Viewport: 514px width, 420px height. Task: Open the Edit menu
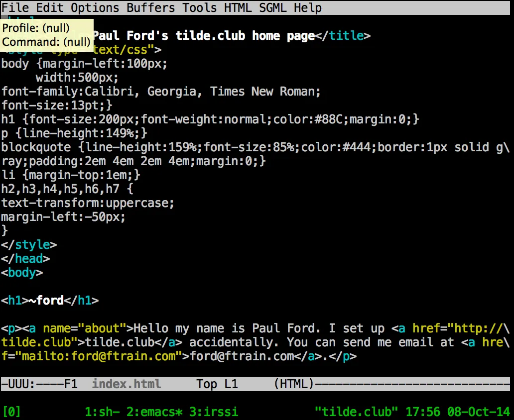49,7
